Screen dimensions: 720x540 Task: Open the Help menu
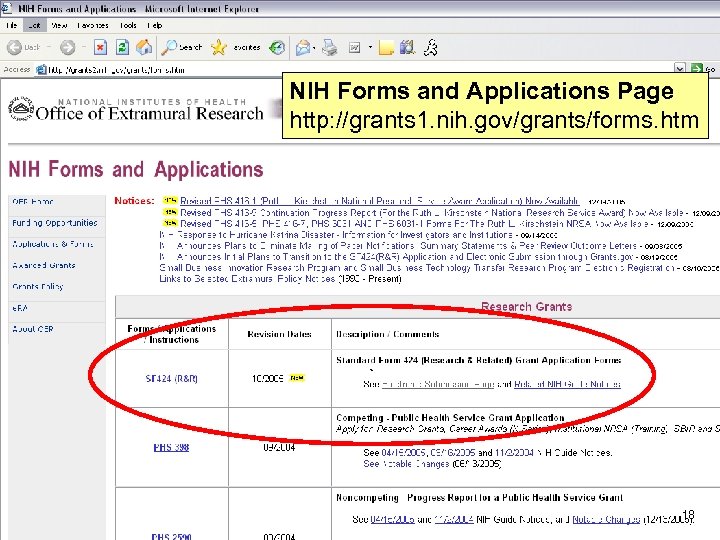point(155,25)
